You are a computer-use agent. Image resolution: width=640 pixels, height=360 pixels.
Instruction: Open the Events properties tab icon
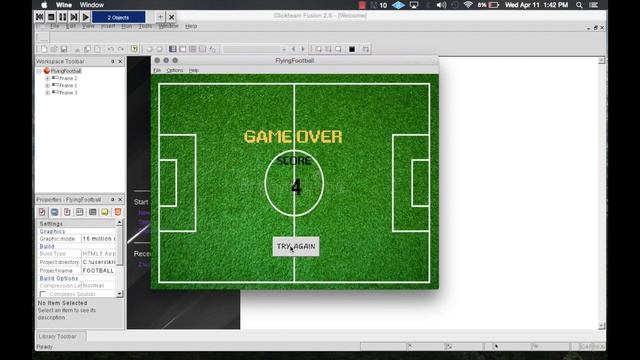(x=93, y=212)
